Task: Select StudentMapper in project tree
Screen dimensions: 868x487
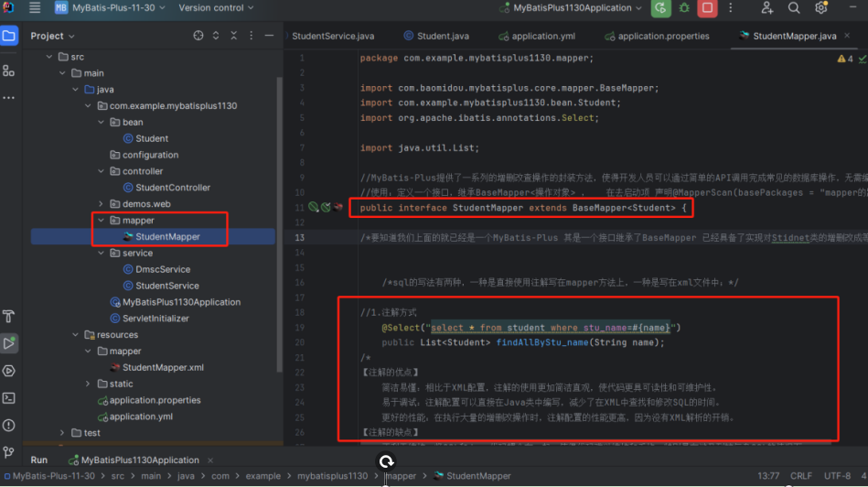Action: click(162, 236)
